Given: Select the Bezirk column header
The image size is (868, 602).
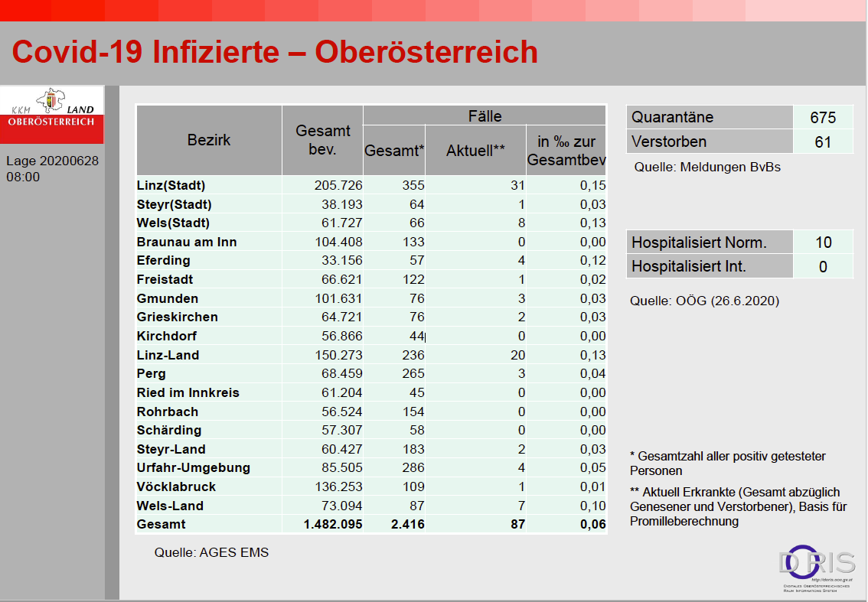Looking at the screenshot, I should pos(209,140).
